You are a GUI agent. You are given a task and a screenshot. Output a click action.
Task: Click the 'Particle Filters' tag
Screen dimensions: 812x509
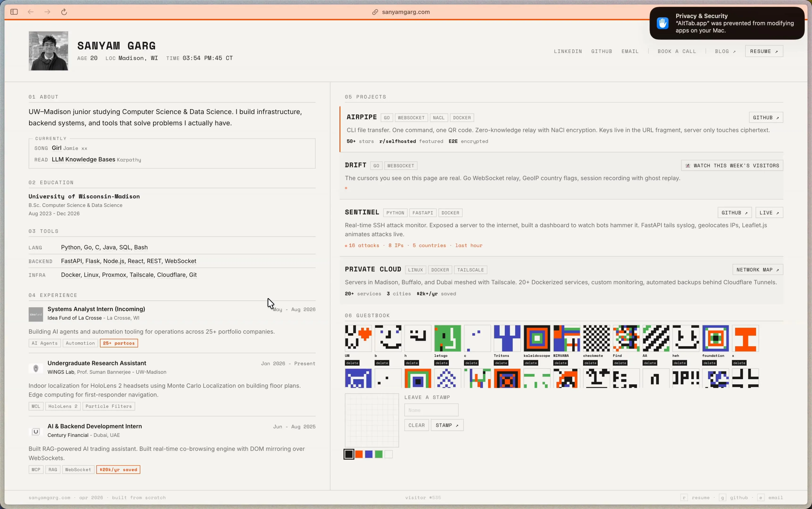pyautogui.click(x=108, y=406)
